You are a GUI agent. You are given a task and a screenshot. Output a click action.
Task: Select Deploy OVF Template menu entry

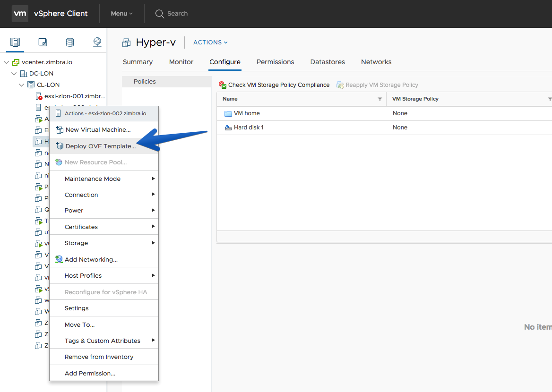tap(104, 146)
